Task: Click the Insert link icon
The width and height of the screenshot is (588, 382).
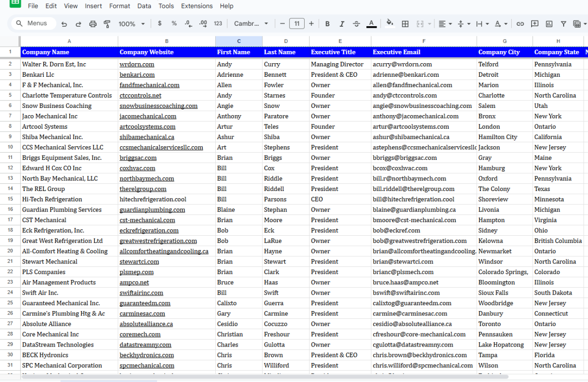Action: [x=520, y=24]
